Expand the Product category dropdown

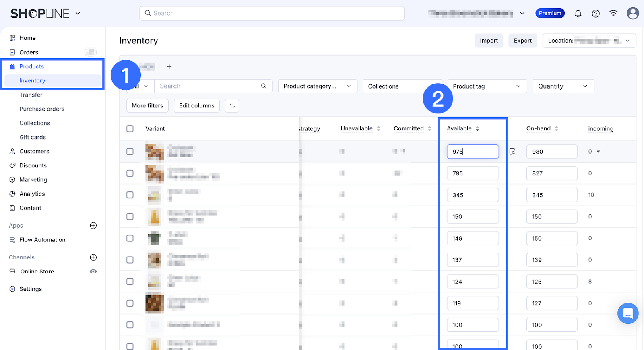pos(317,86)
